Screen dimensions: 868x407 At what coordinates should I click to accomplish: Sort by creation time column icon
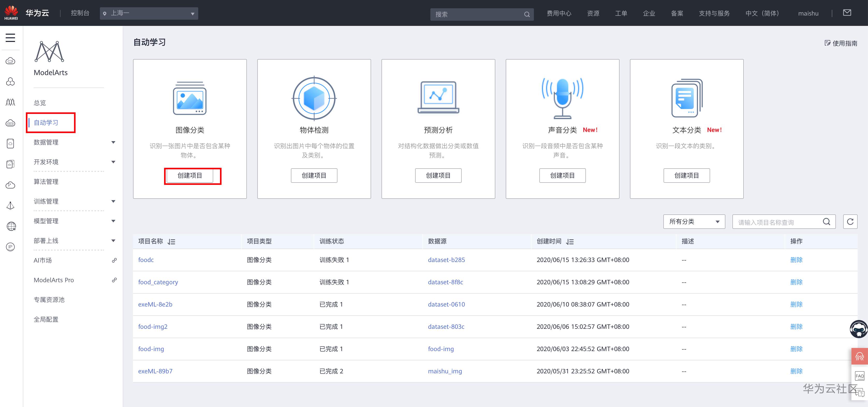pyautogui.click(x=570, y=242)
